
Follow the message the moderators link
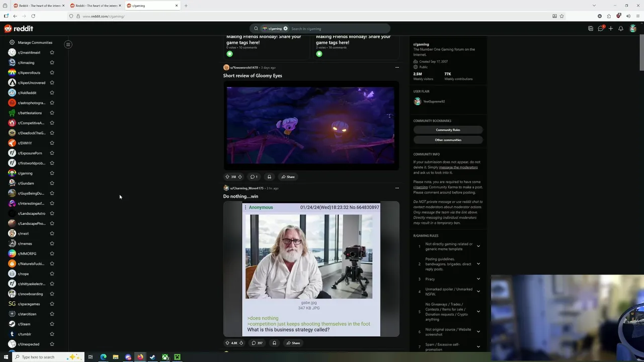click(x=458, y=167)
